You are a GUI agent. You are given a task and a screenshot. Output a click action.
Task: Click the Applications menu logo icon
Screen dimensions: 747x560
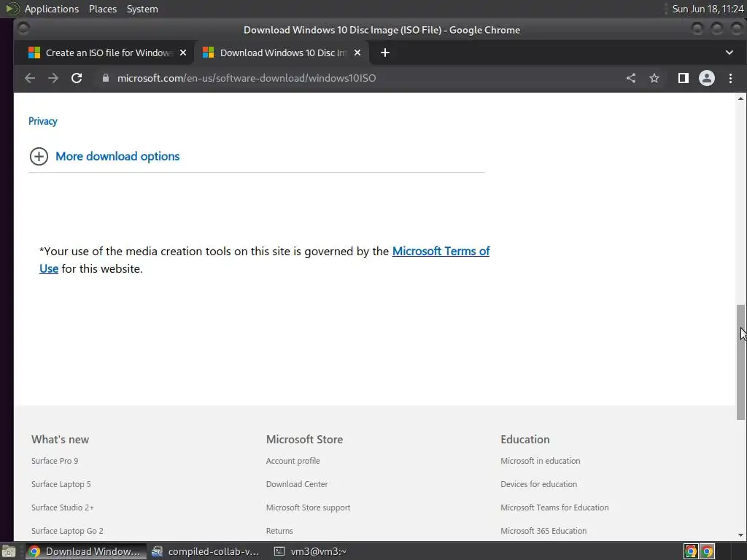12,9
